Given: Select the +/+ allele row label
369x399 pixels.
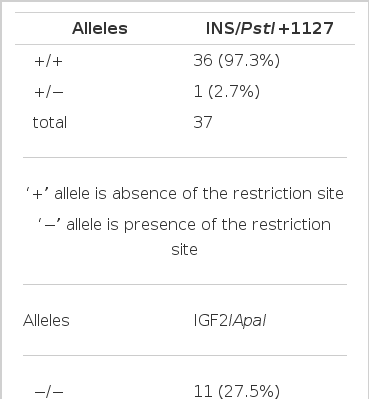Looking at the screenshot, I should click(48, 61).
